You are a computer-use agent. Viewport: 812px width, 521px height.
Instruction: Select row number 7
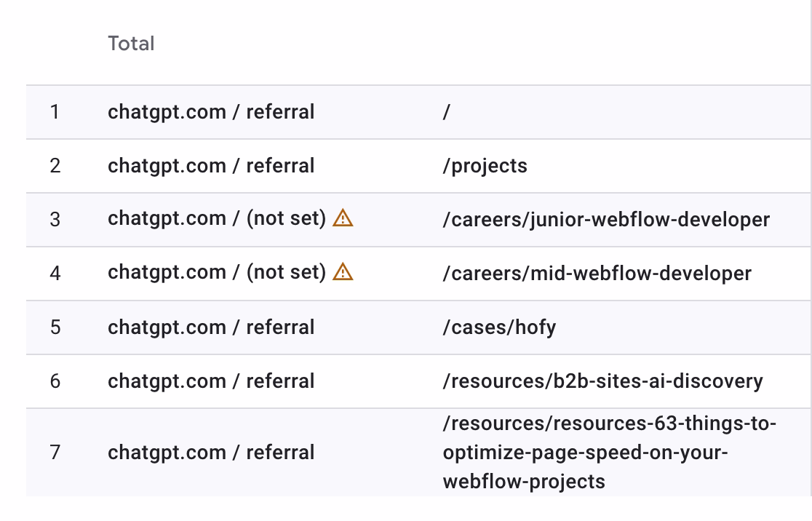tap(55, 453)
